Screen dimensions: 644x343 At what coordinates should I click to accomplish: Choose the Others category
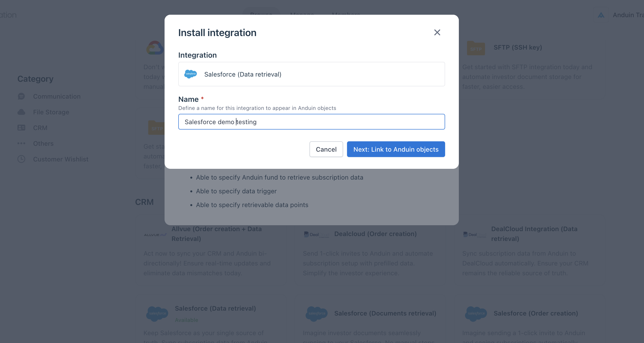tap(43, 144)
